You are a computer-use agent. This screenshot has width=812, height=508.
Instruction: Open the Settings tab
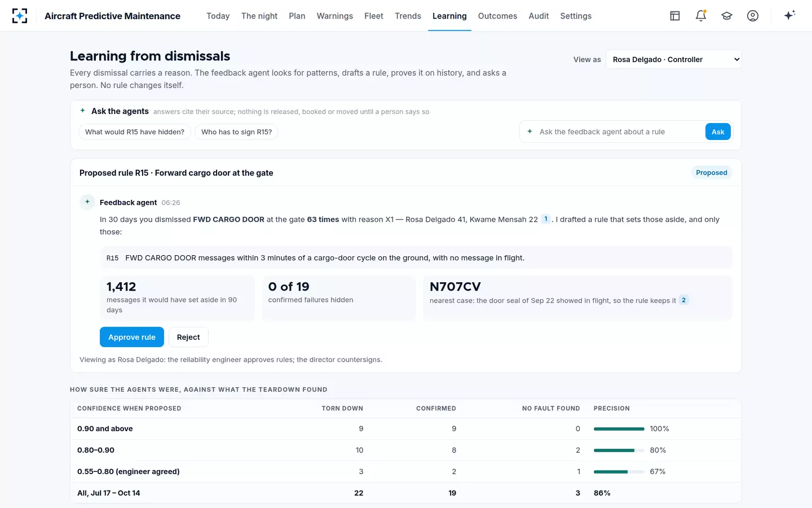coord(576,16)
